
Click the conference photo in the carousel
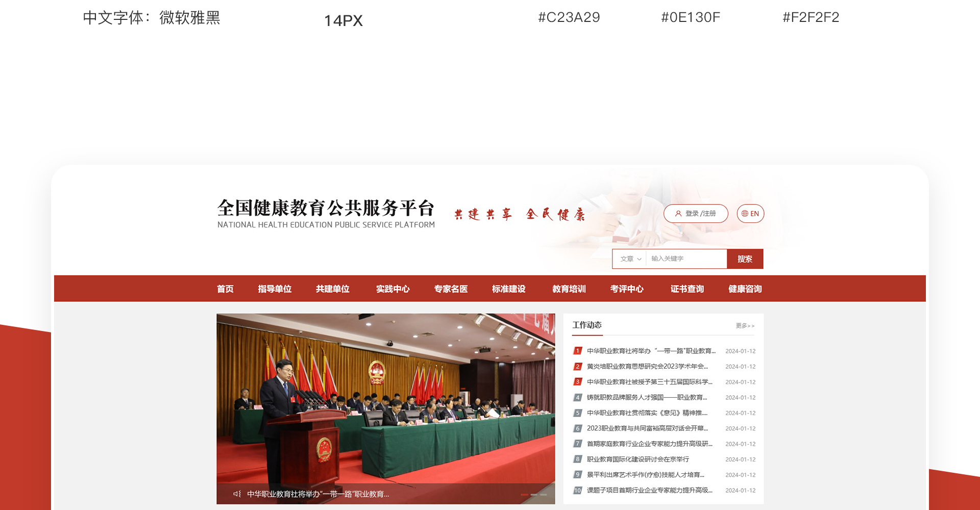tap(385, 398)
